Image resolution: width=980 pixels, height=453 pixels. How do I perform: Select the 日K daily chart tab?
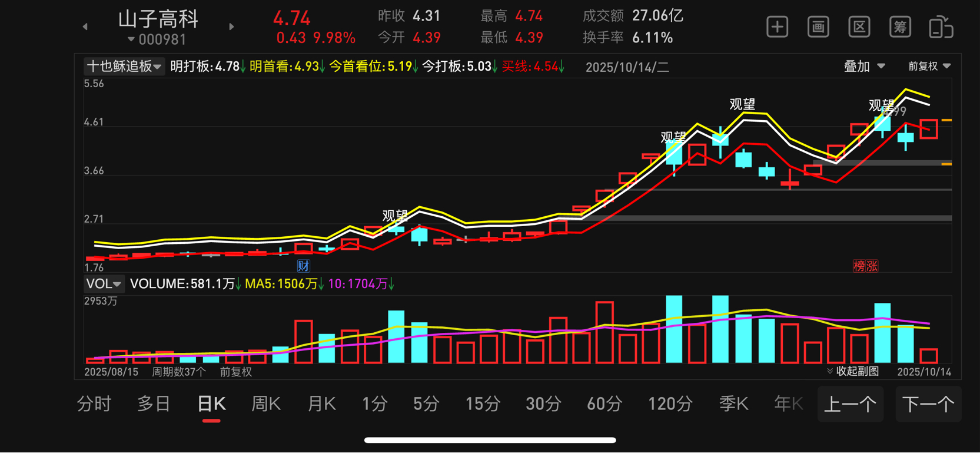[211, 404]
